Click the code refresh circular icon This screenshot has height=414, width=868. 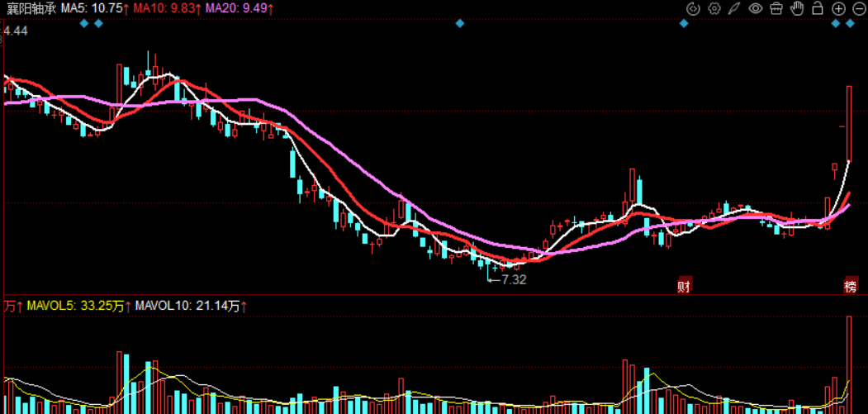pyautogui.click(x=693, y=8)
